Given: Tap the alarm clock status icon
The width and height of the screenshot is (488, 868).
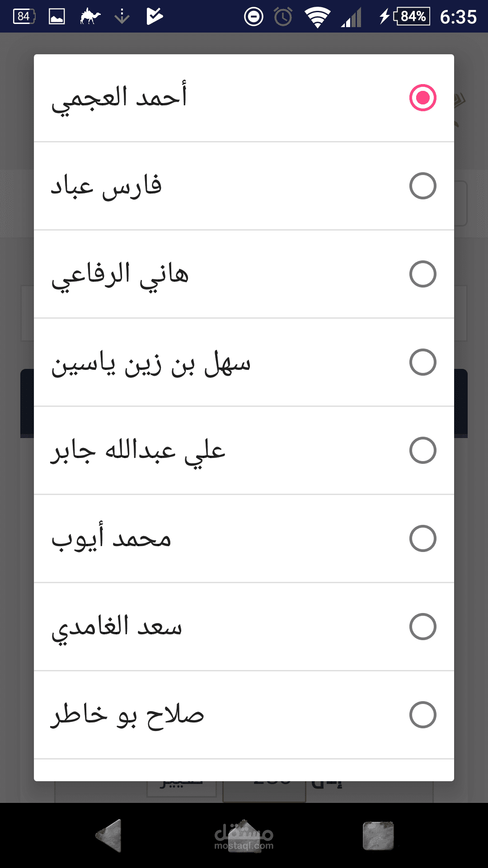Looking at the screenshot, I should tap(283, 17).
